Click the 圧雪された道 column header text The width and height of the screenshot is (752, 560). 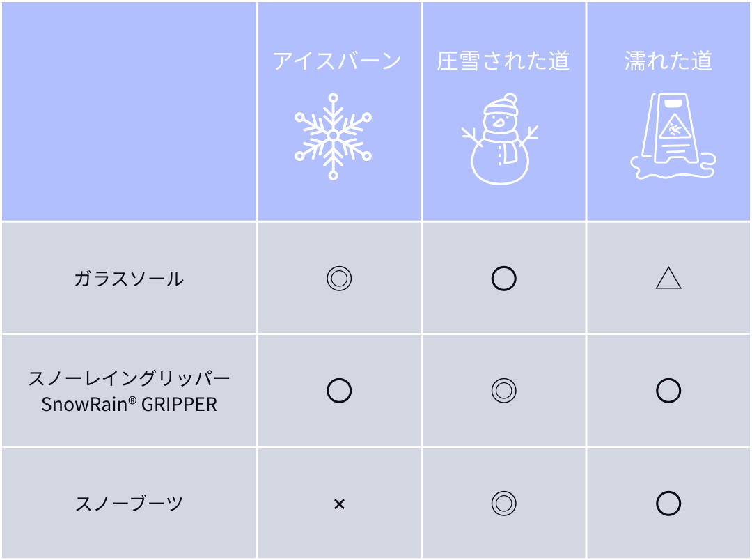(503, 61)
